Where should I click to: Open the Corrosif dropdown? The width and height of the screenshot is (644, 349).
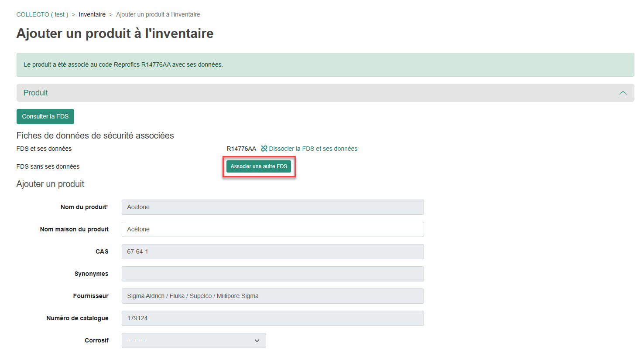[194, 340]
